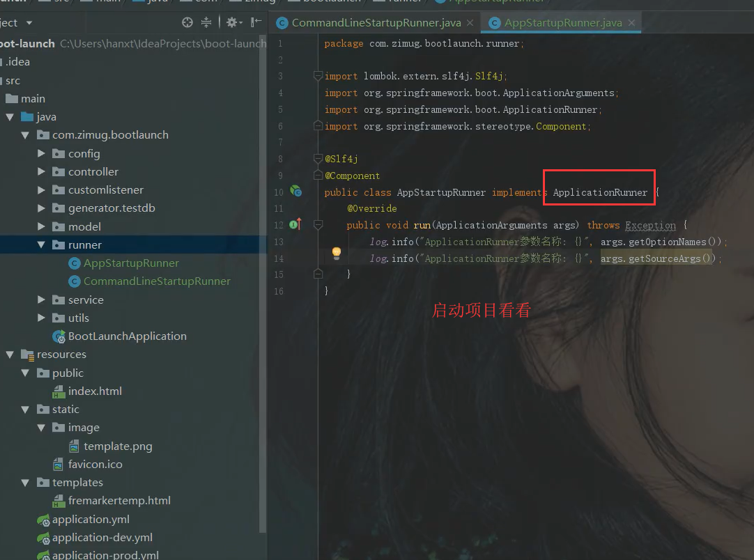Collapse the com.zimug.bootlaunch package
The height and width of the screenshot is (560, 754).
coord(26,135)
